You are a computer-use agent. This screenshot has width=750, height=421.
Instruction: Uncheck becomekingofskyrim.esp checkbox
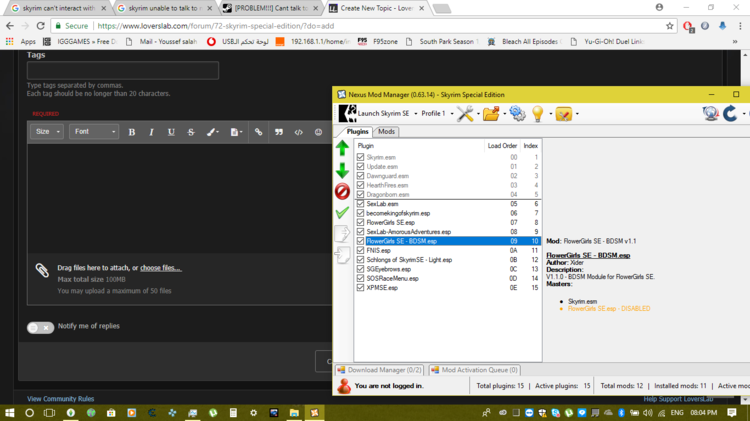360,213
